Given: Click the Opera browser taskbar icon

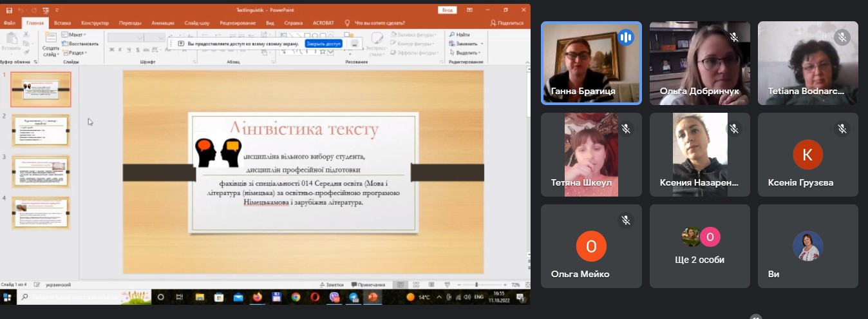Looking at the screenshot, I should point(315,297).
